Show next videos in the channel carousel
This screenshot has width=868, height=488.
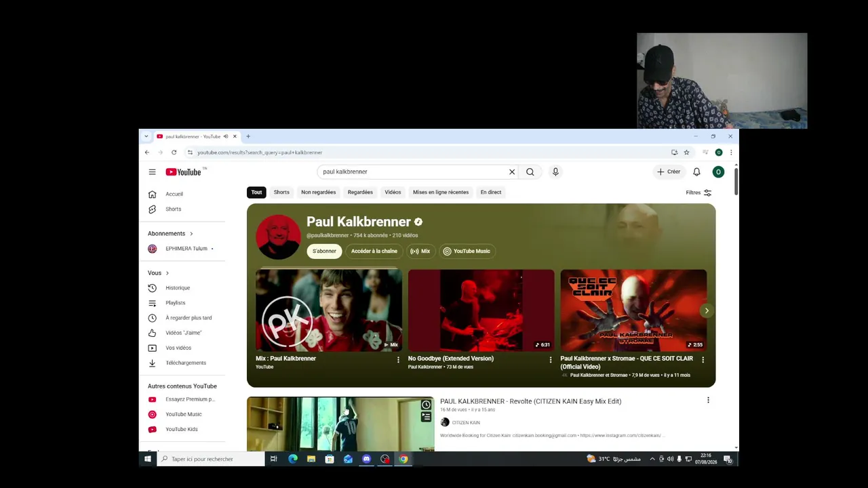(x=707, y=311)
